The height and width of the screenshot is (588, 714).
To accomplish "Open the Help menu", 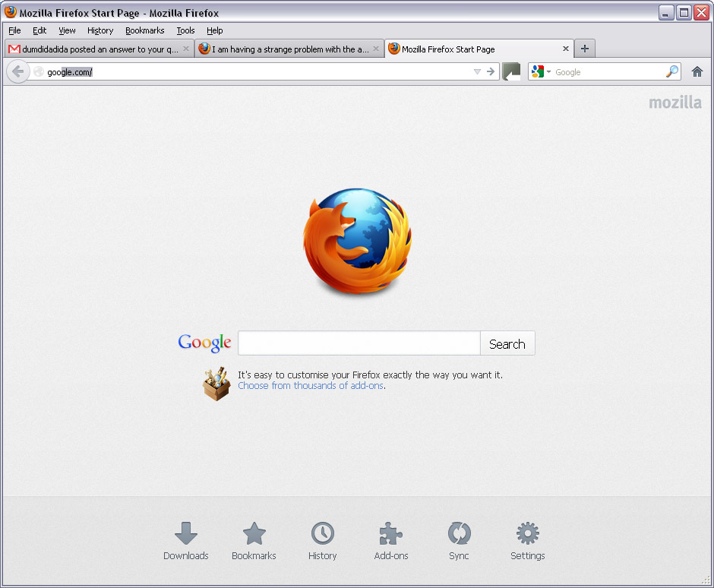I will [x=214, y=30].
